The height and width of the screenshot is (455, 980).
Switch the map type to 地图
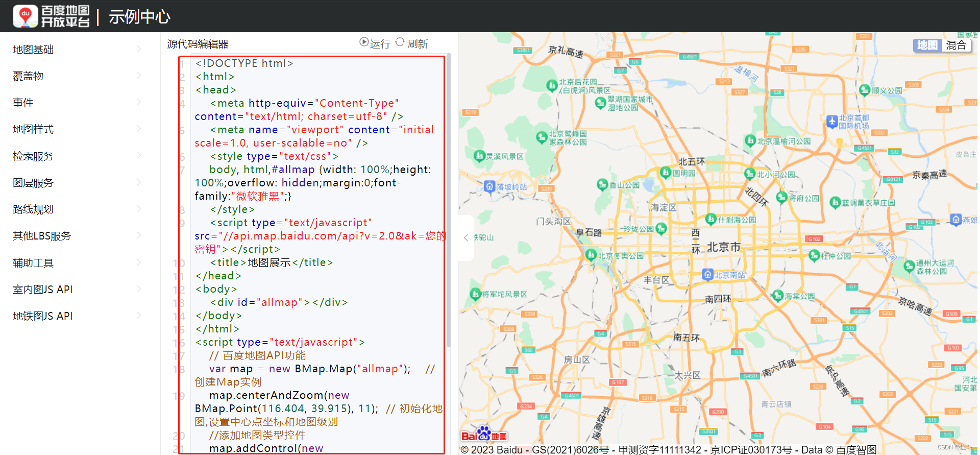(927, 45)
